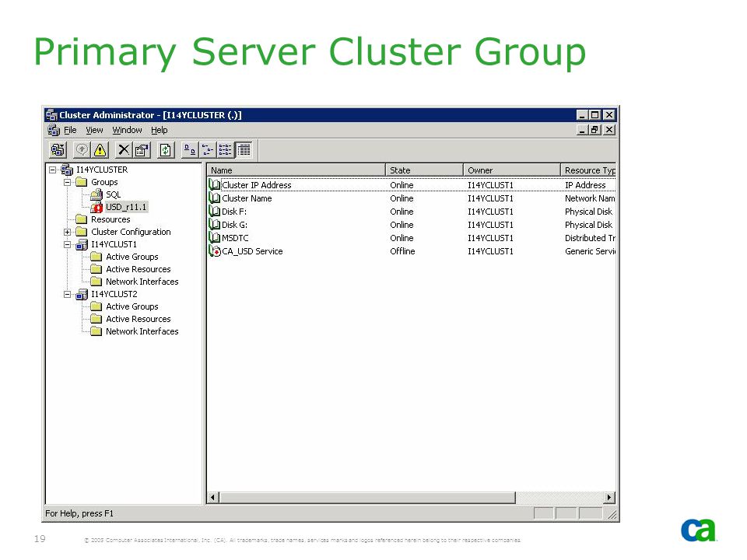Click the I14YCLUST2 node computer icon
Screen dimensions: 747x560
pyautogui.click(x=82, y=294)
